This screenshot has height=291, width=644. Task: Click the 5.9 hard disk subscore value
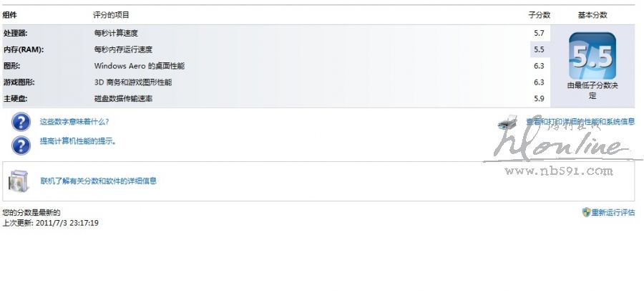(539, 98)
